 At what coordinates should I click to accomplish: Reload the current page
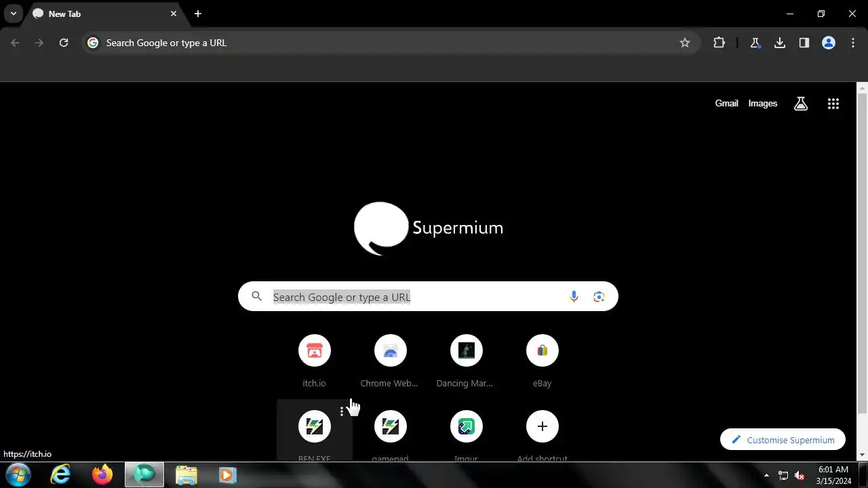[64, 43]
